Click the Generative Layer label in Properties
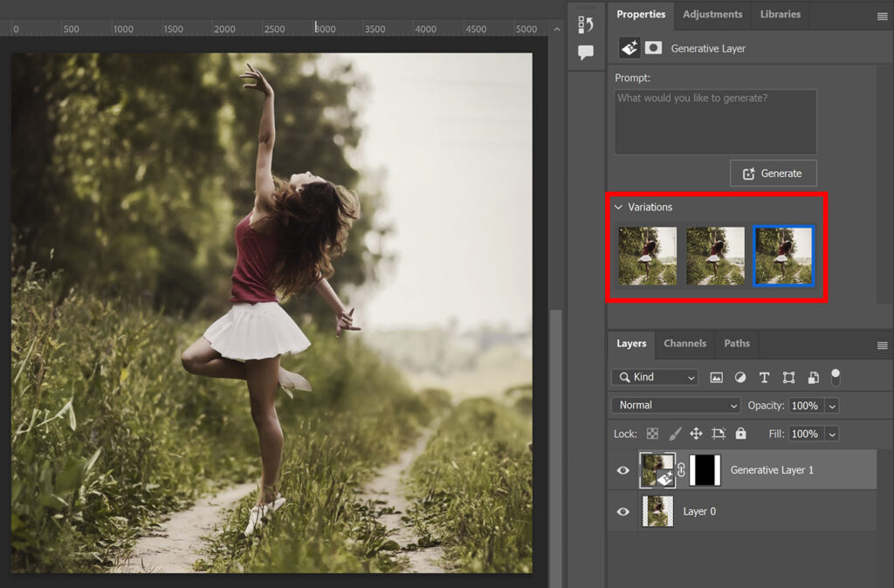Image resolution: width=894 pixels, height=588 pixels. (x=708, y=49)
